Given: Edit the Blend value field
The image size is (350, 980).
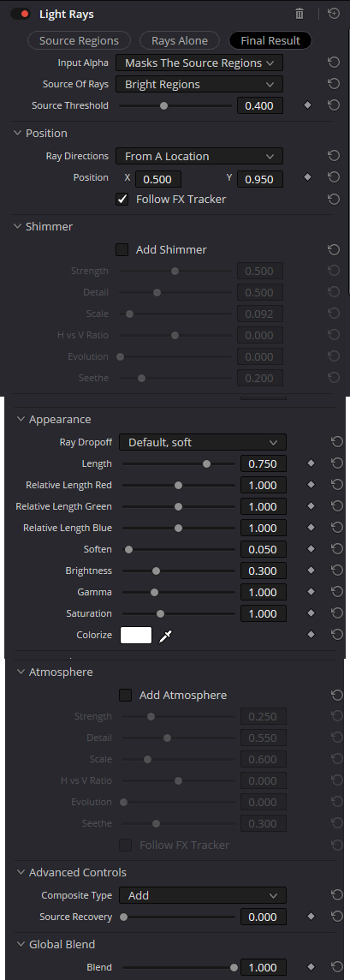Looking at the screenshot, I should (264, 967).
